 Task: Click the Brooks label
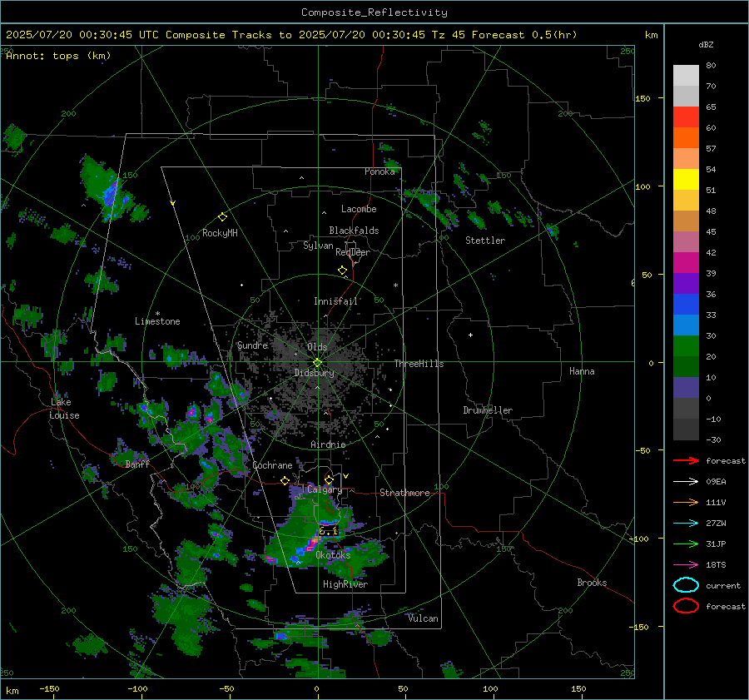[x=592, y=583]
